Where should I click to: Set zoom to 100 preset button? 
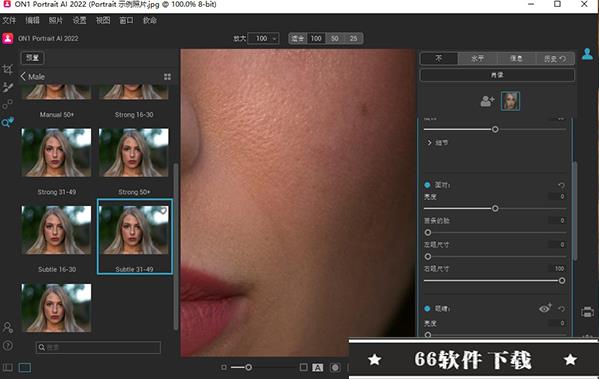click(316, 38)
